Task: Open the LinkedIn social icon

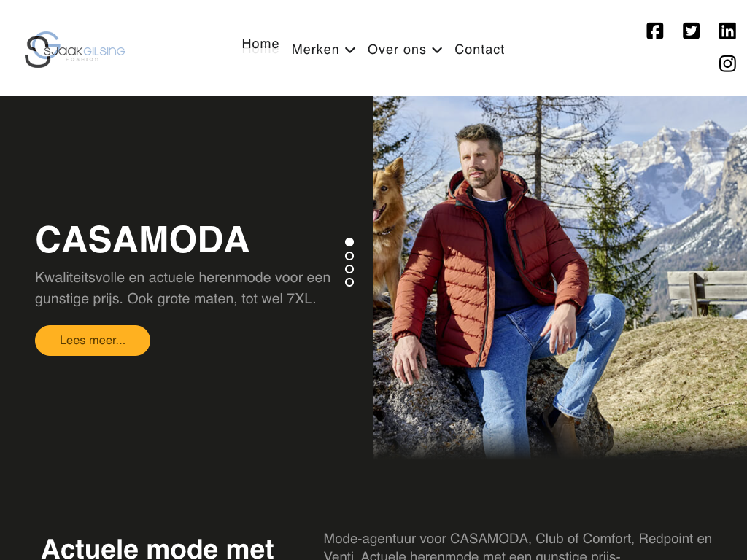Action: pos(727,31)
